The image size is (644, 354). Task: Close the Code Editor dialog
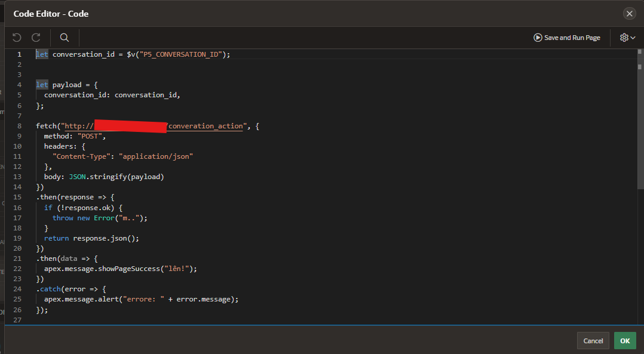click(x=629, y=14)
